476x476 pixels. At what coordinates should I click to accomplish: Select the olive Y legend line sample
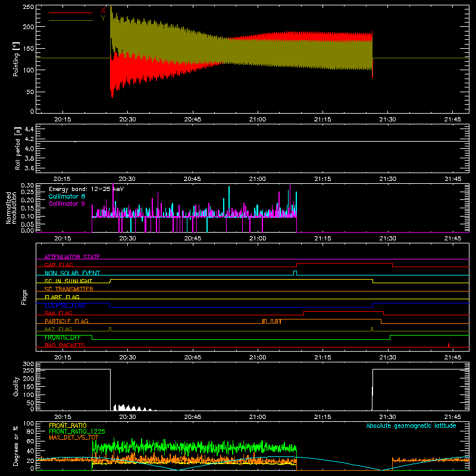[71, 20]
